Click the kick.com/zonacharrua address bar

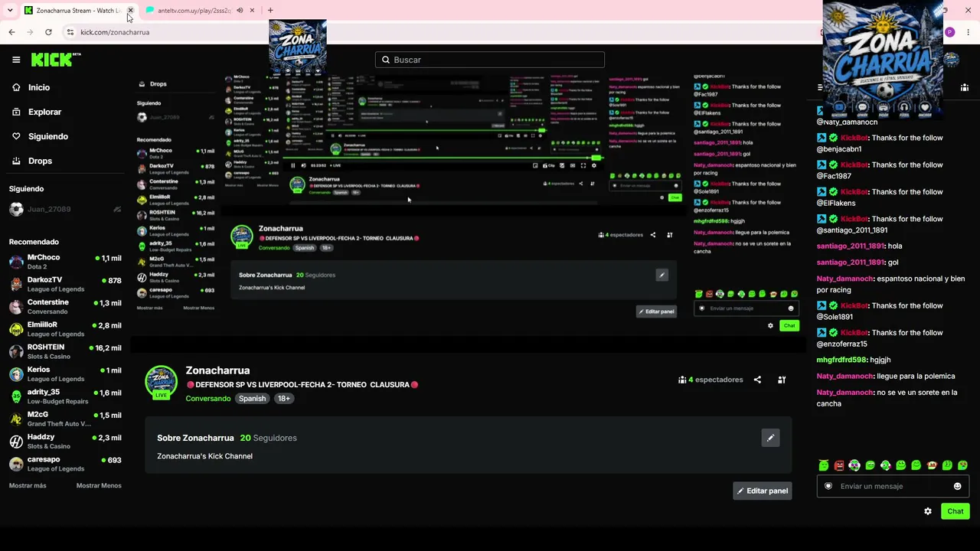[115, 32]
